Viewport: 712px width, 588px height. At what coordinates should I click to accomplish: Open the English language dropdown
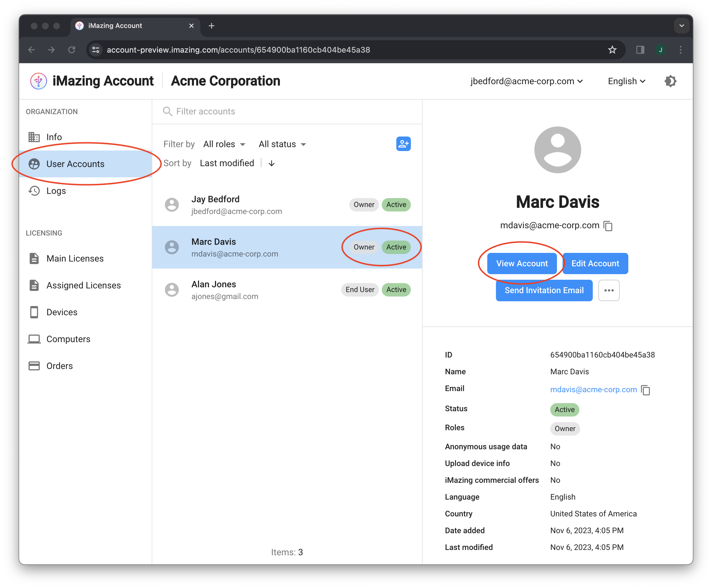coord(626,81)
